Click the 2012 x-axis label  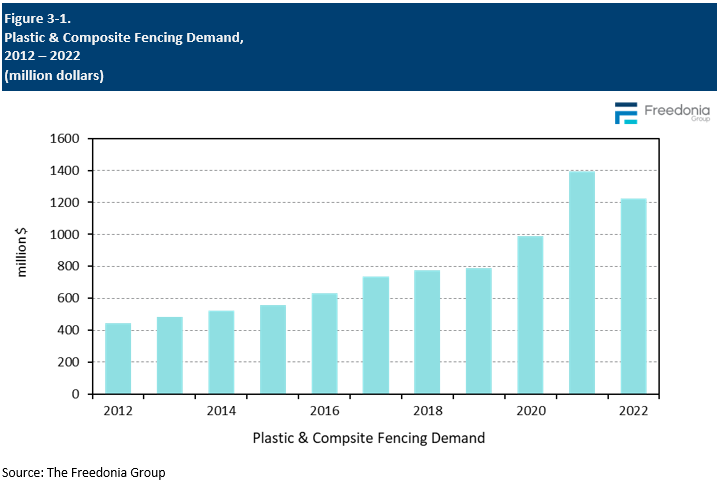pyautogui.click(x=118, y=410)
